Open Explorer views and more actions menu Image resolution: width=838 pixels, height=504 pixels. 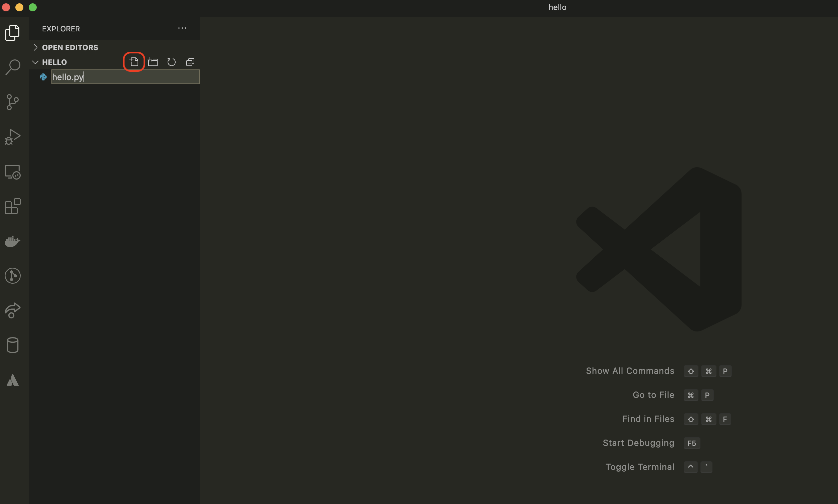click(182, 28)
